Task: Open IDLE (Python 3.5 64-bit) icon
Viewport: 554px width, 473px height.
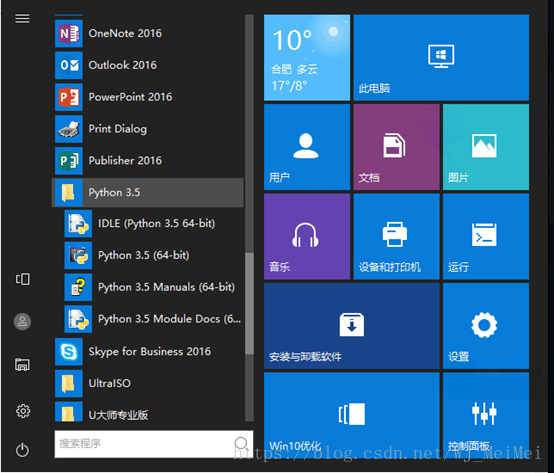Action: [78, 224]
